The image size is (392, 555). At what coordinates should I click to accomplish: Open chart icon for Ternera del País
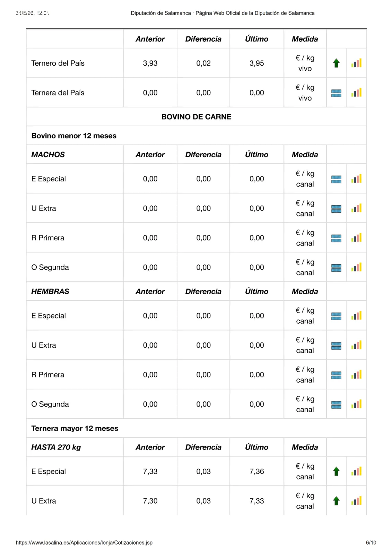tap(356, 92)
